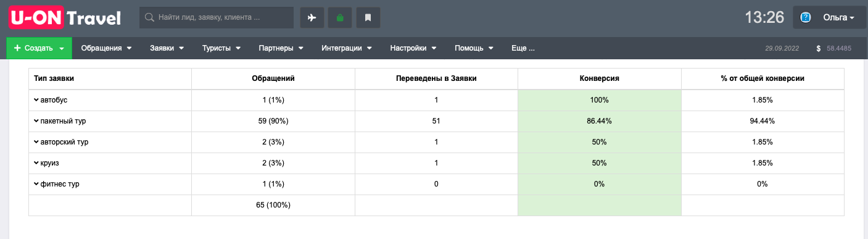Screen dimensions: 868x239
Task: Open the Заявки menu
Action: click(167, 48)
